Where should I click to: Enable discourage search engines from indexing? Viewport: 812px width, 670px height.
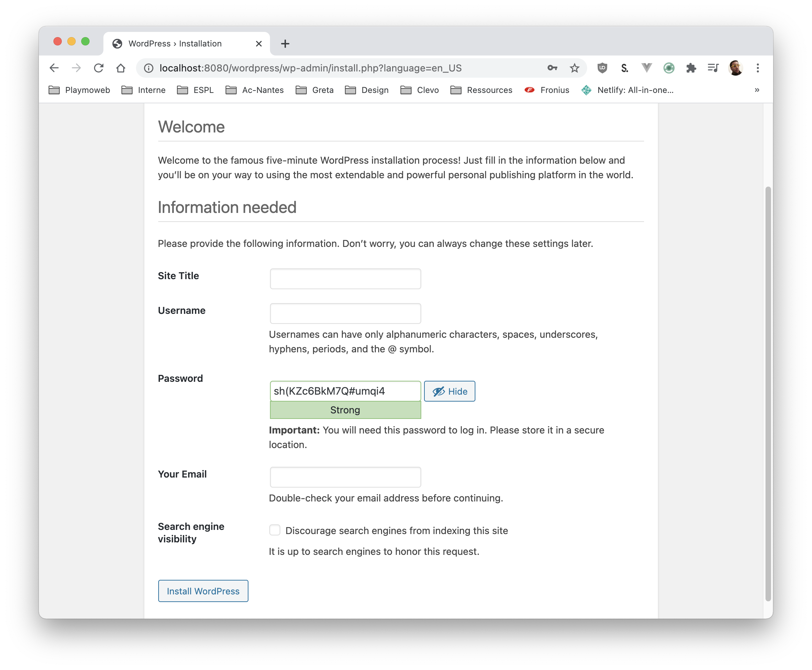[274, 530]
